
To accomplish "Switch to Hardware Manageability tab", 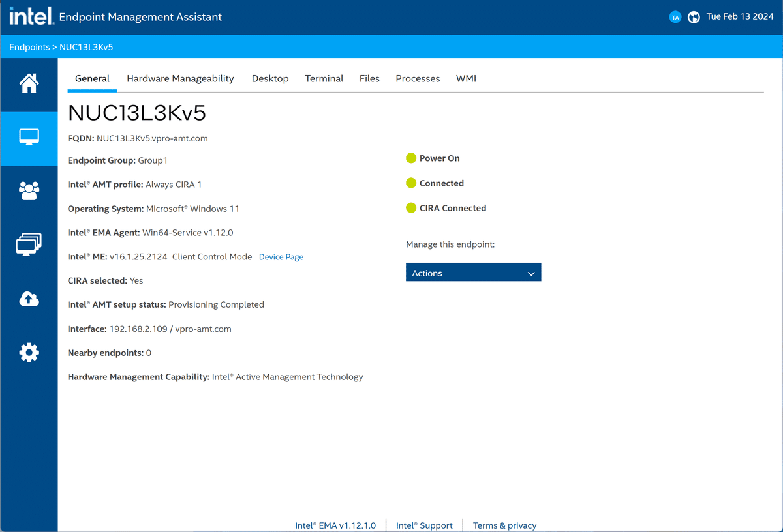I will [x=180, y=78].
